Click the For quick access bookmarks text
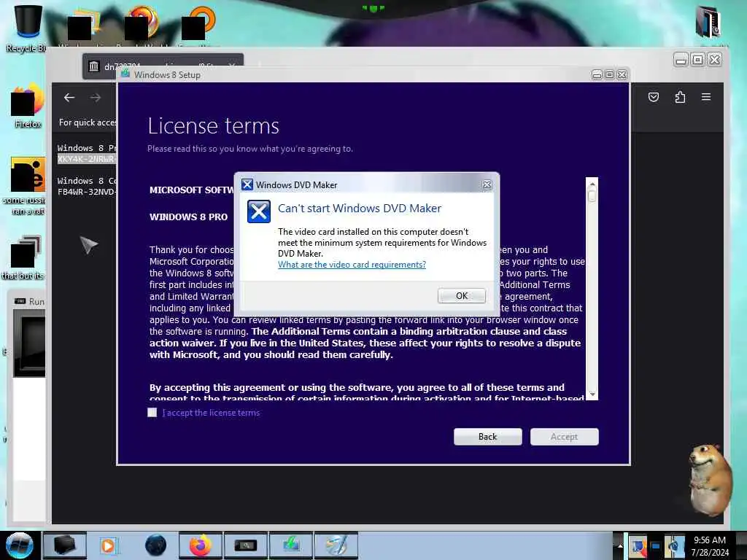This screenshot has height=560, width=747. pos(88,122)
